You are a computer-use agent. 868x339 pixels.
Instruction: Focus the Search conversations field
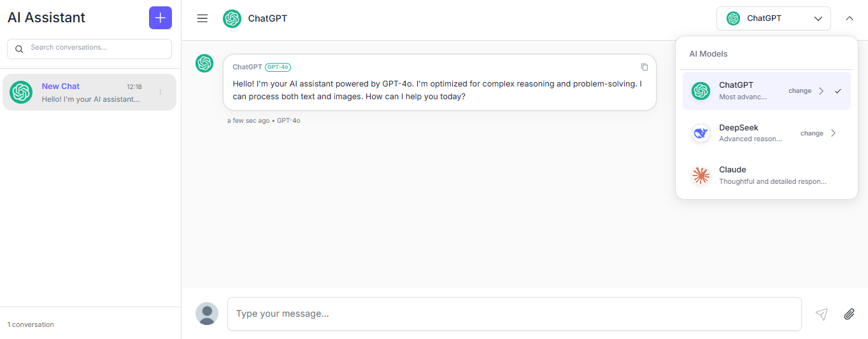click(96, 48)
